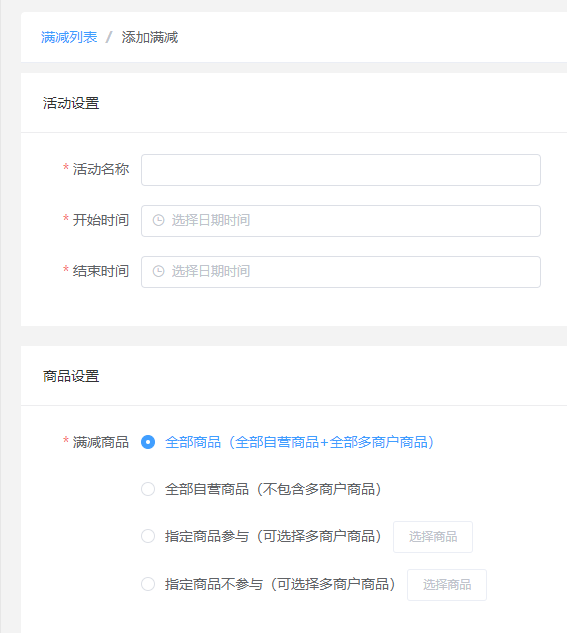This screenshot has width=567, height=633.
Task: Click the 选择日期时间 placeholder in 结束时间
Action: (211, 271)
